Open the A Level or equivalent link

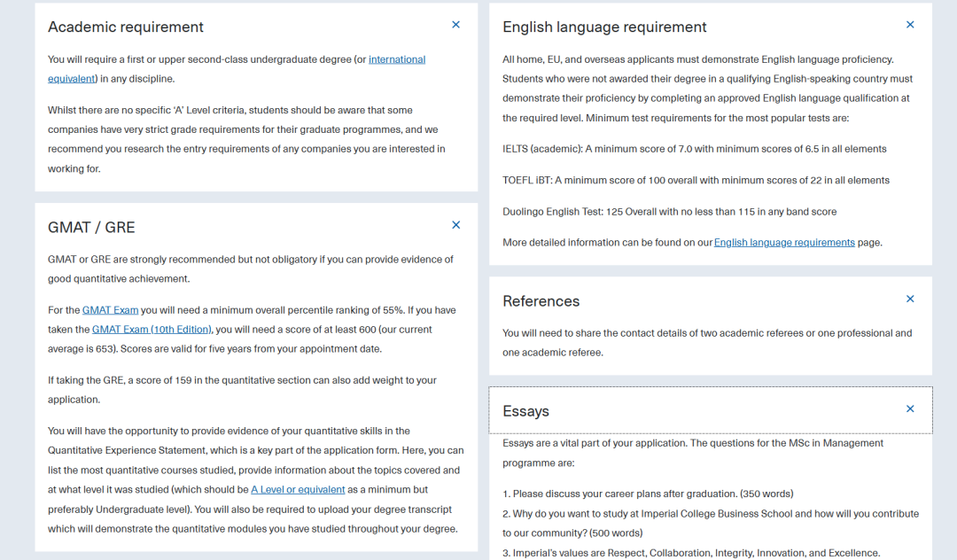(298, 490)
